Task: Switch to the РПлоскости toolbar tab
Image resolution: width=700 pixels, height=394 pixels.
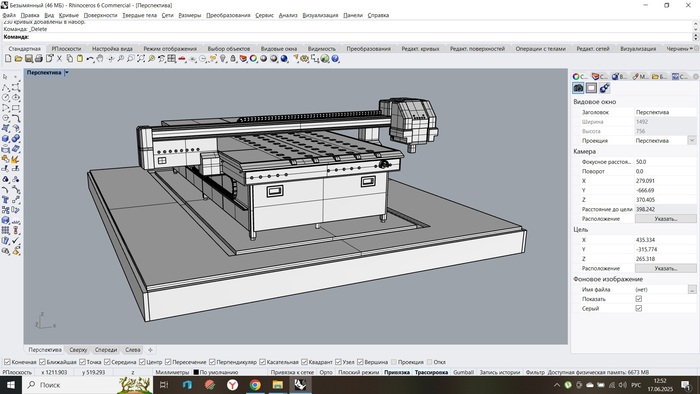Action: [66, 49]
